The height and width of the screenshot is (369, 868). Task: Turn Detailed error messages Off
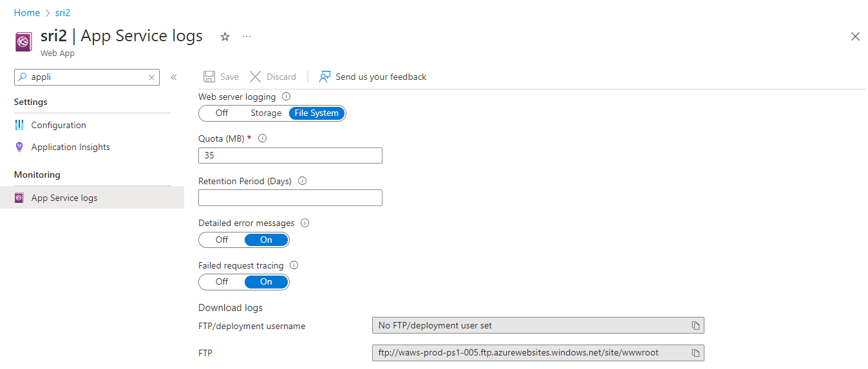pyautogui.click(x=222, y=240)
